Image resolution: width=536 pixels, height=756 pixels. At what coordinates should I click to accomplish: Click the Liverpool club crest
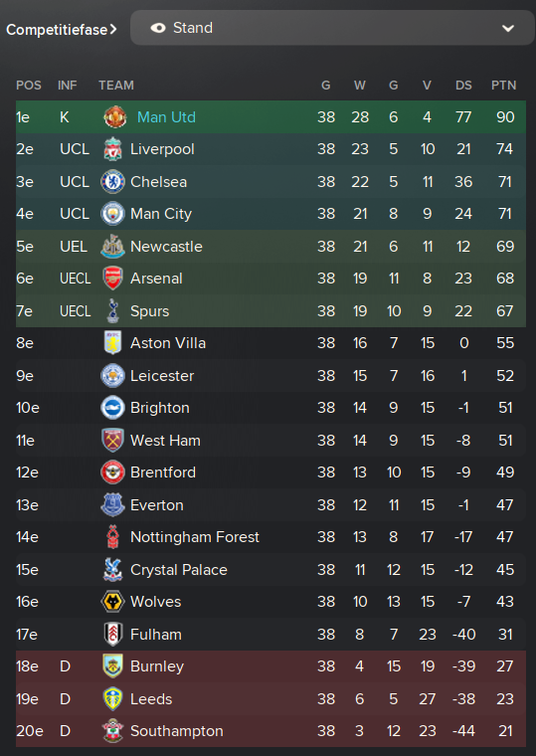pyautogui.click(x=112, y=149)
